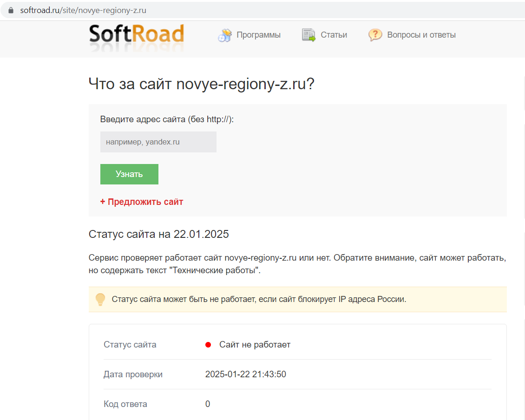Click the check timestamp 2025-01-22 21:43:50
Screen dimensions: 525x420
pyautogui.click(x=245, y=374)
